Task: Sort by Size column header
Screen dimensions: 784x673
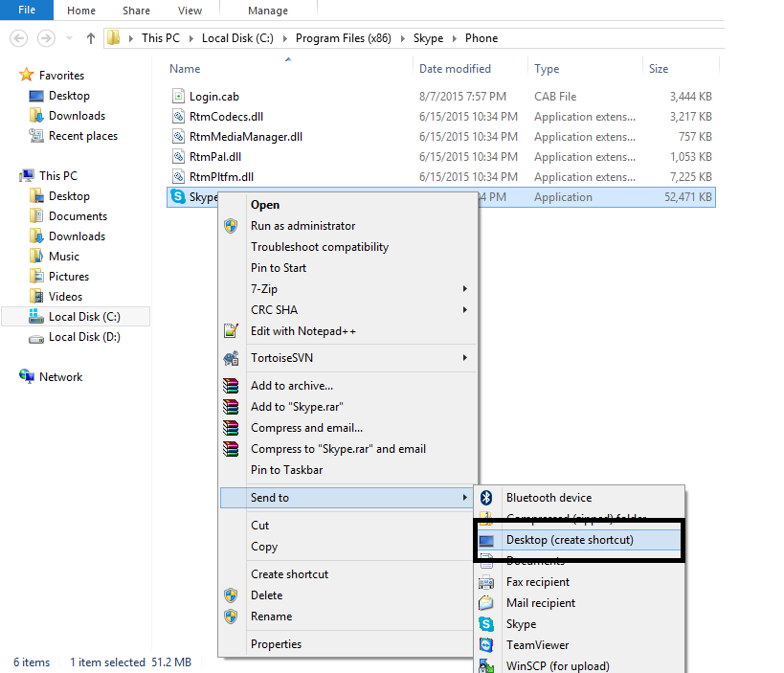Action: click(659, 69)
